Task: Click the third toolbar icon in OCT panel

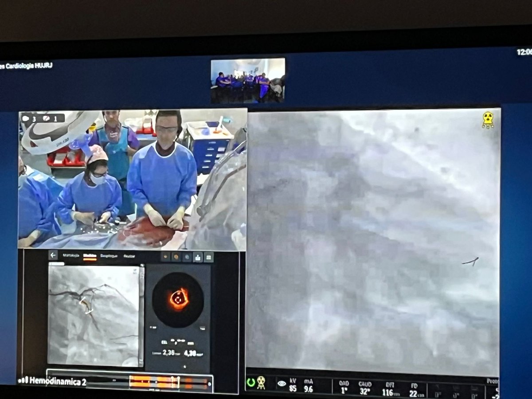Action: pyautogui.click(x=187, y=257)
